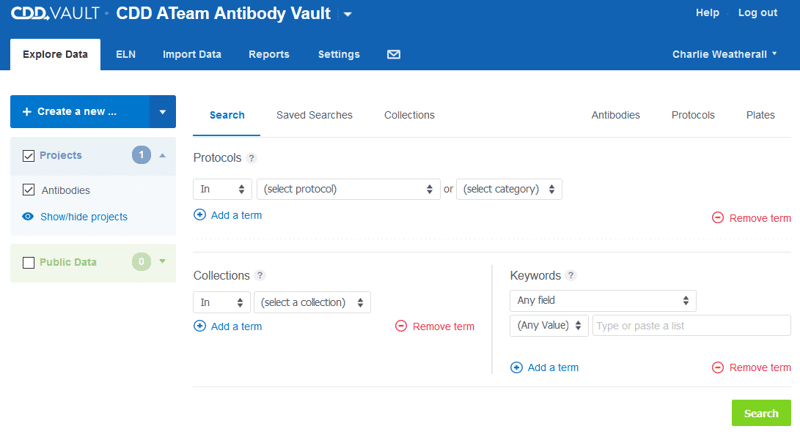Toggle the Show/hide projects eye icon
800x437 pixels.
28,216
